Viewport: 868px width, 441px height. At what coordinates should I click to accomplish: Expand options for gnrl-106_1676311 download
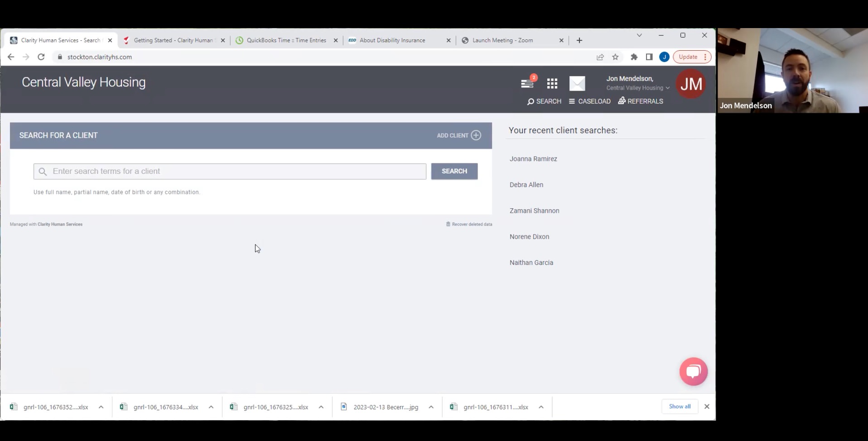[541, 407]
